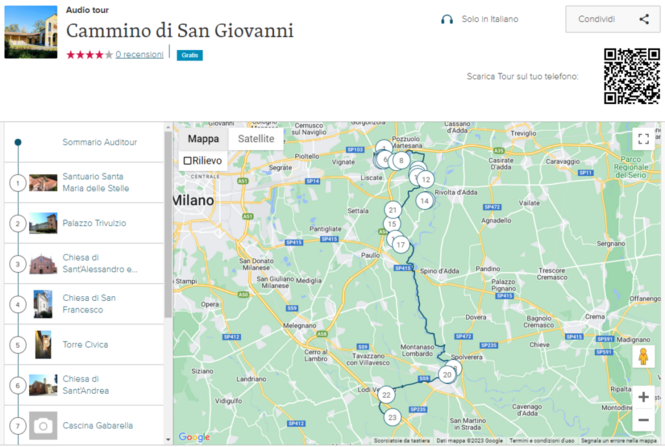
Task: Zoom in on the map
Action: (643, 397)
